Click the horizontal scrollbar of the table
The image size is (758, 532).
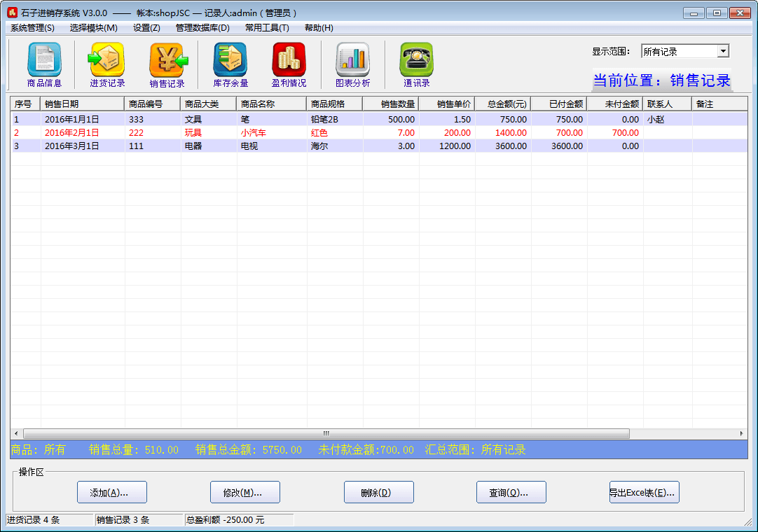point(326,433)
